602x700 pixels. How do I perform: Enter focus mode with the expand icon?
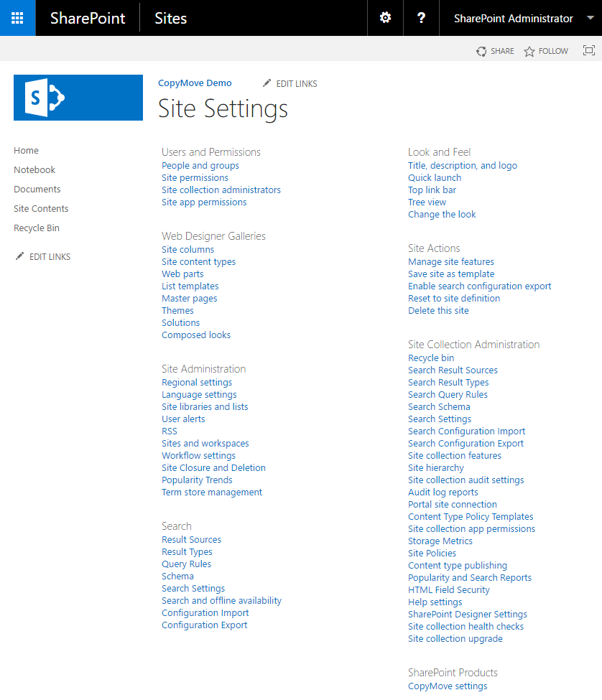click(x=589, y=51)
